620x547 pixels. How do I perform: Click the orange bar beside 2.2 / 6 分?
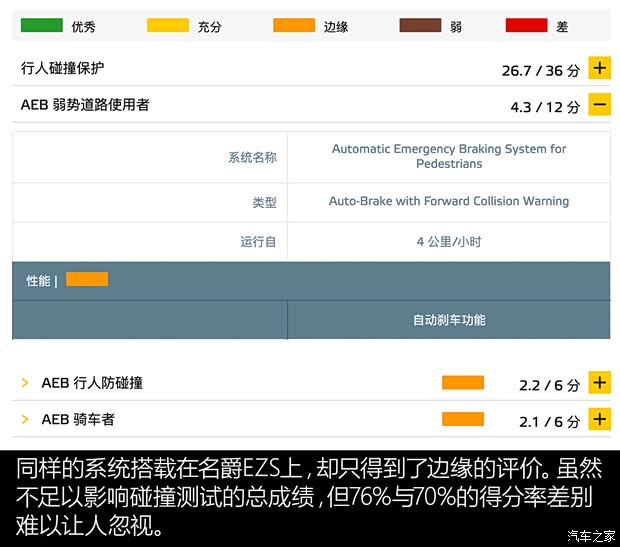pyautogui.click(x=463, y=383)
